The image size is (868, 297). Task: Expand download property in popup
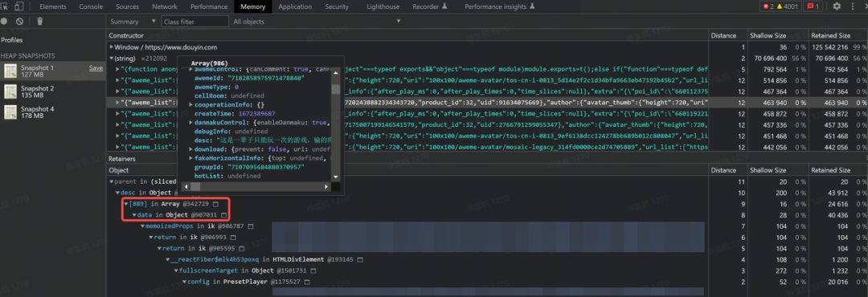pos(191,149)
